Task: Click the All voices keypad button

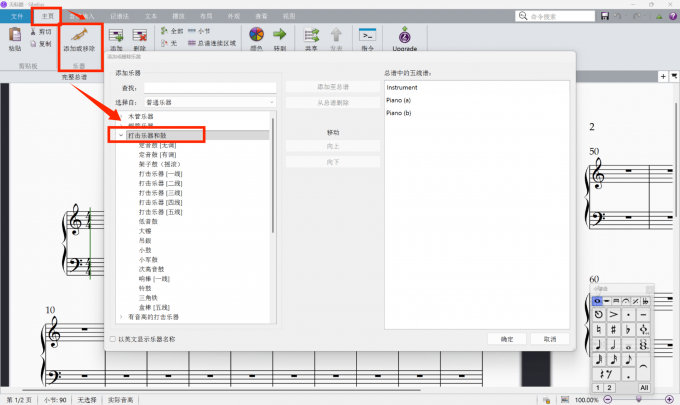Action: pos(644,388)
